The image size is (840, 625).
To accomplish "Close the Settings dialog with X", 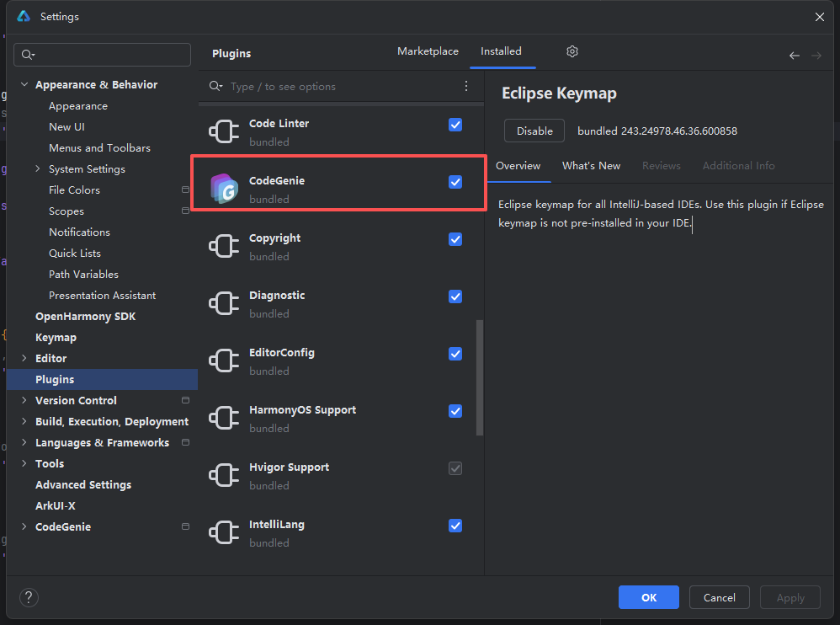I will (820, 17).
